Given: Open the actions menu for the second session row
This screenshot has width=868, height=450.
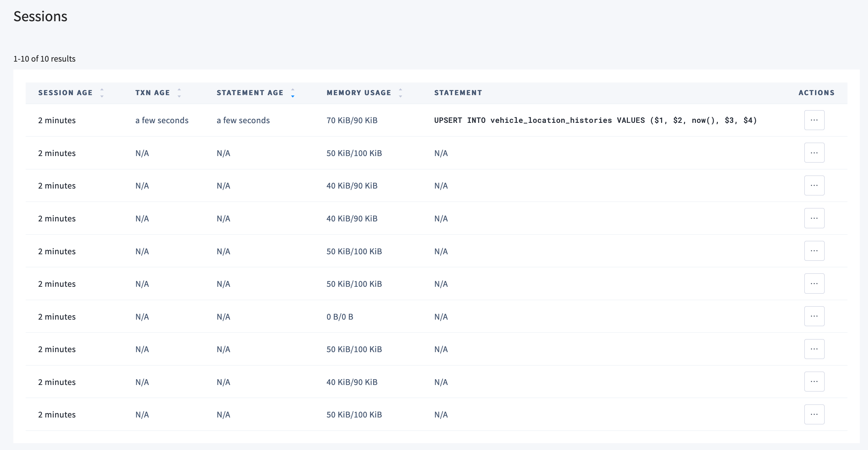Looking at the screenshot, I should click(x=814, y=153).
